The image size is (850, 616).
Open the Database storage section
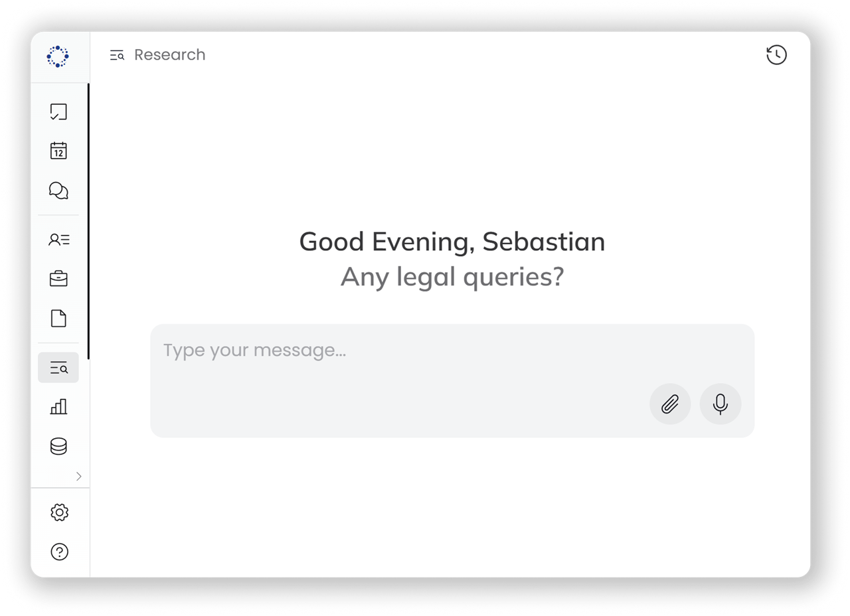(58, 446)
